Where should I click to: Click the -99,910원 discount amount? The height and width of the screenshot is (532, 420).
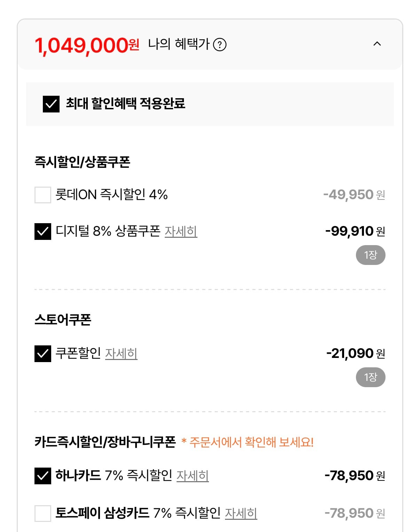355,231
